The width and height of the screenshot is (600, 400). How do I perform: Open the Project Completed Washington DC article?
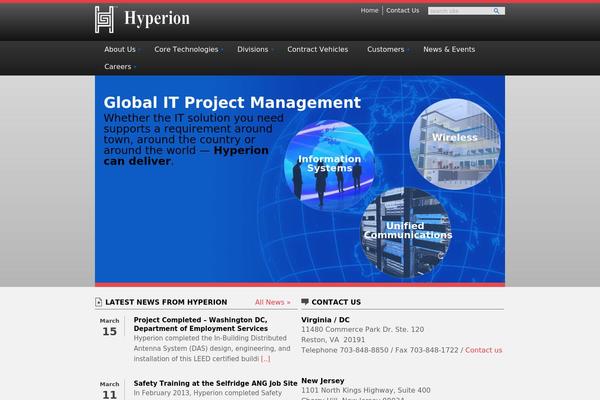point(201,324)
